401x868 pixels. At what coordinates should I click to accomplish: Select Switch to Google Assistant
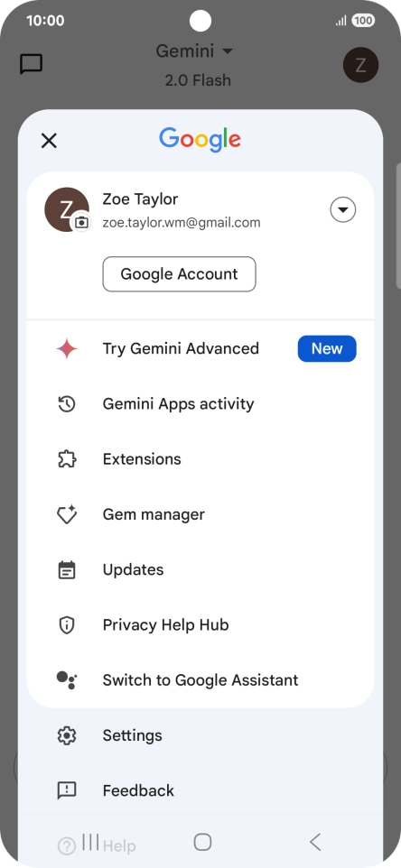(200, 680)
